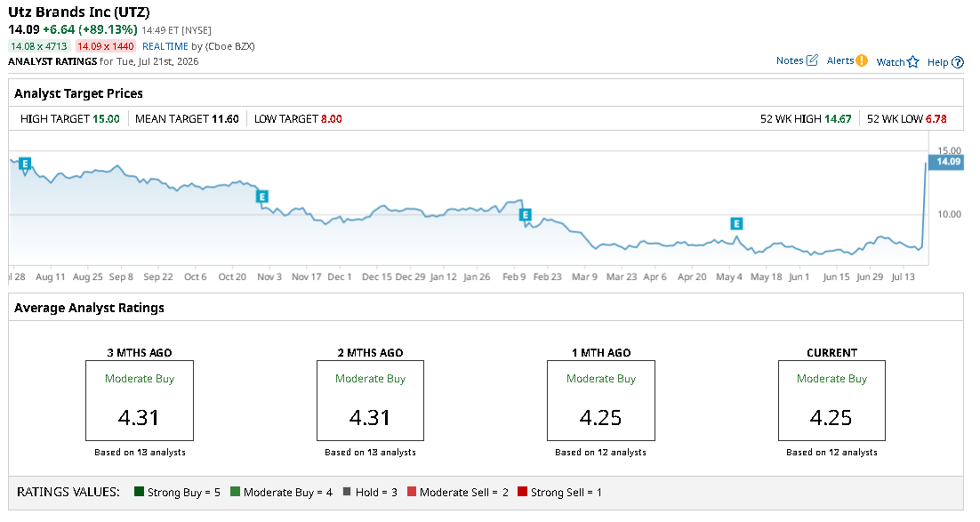Select the 1 MTH AGO rating box
Image resolution: width=980 pixels, height=522 pixels.
(x=600, y=401)
